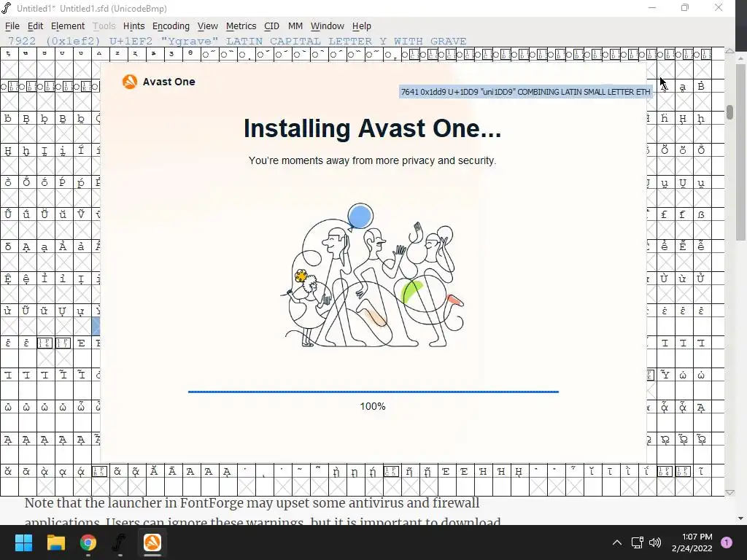Select the 1F16 placeholder glyph cell
Viewport: 747px width, 560px height.
[x=44, y=343]
